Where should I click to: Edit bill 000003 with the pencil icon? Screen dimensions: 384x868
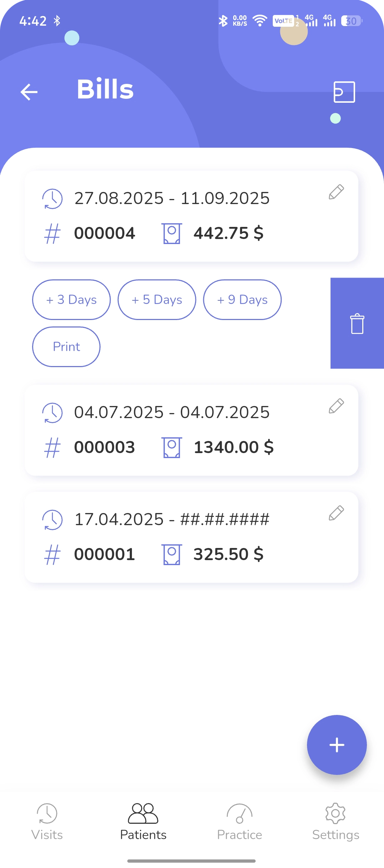pos(336,406)
